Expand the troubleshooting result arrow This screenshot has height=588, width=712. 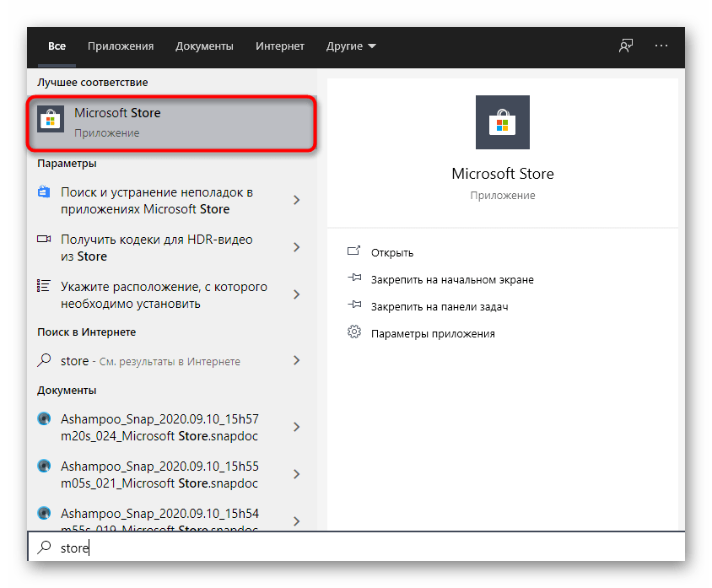tap(296, 200)
